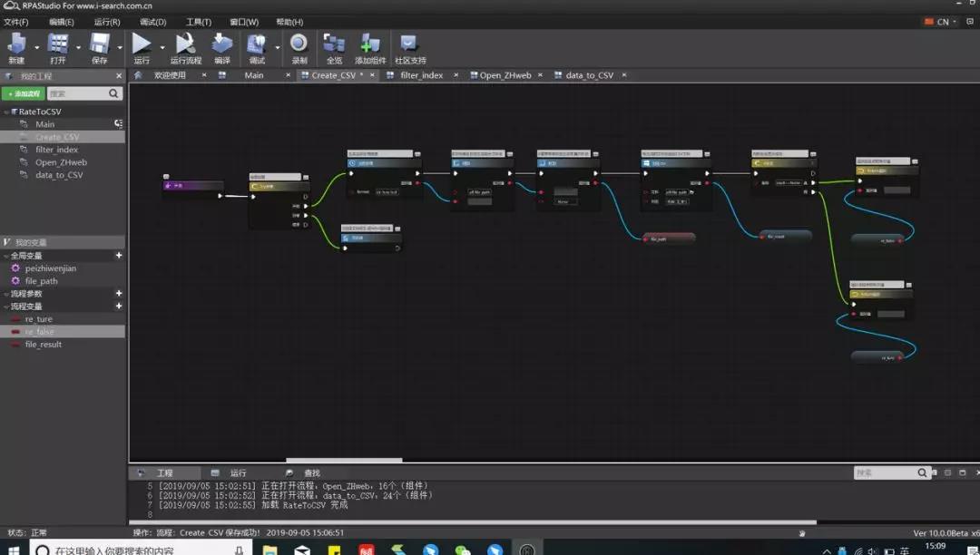Click plus icon beside 全局变量 section

coord(119,256)
